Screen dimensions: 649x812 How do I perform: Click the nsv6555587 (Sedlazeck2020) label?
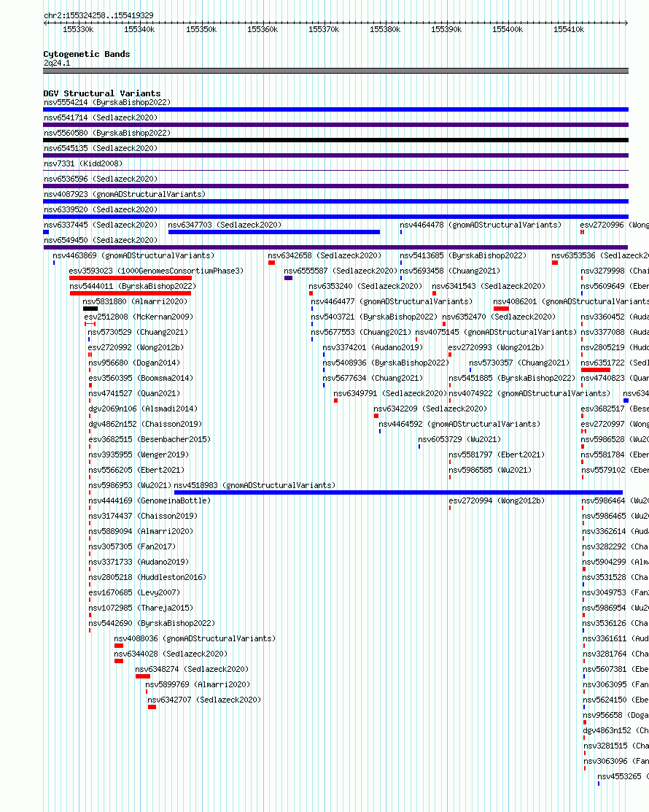coord(341,271)
